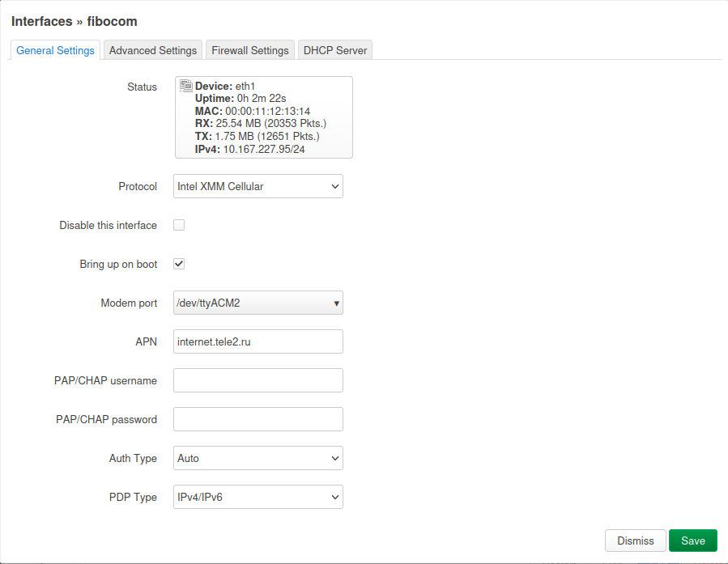Viewport: 728px width, 564px height.
Task: Click the Uptime 0h 2m 22s line
Action: (241, 99)
